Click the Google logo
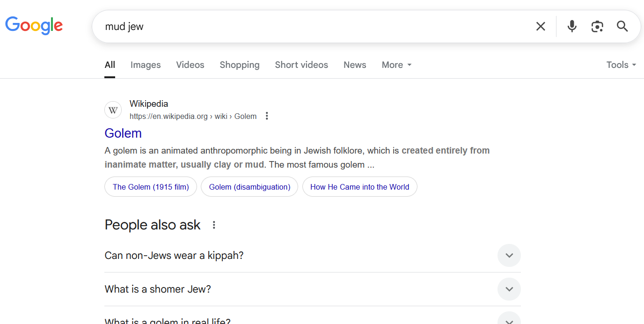 click(34, 26)
